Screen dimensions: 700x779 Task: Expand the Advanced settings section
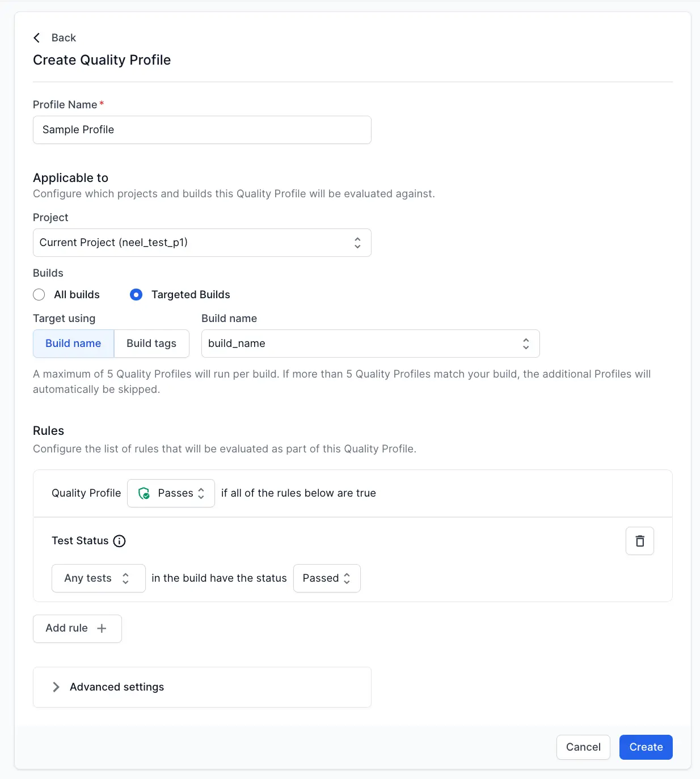[117, 687]
